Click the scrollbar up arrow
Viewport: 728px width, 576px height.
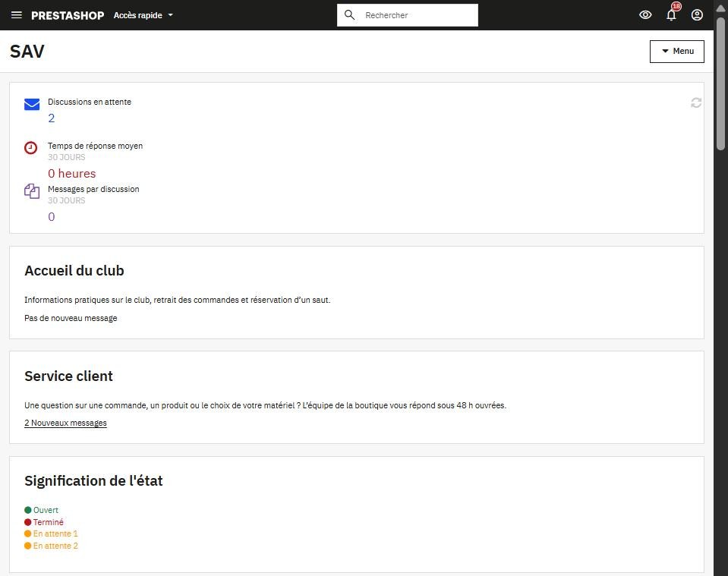(x=720, y=8)
